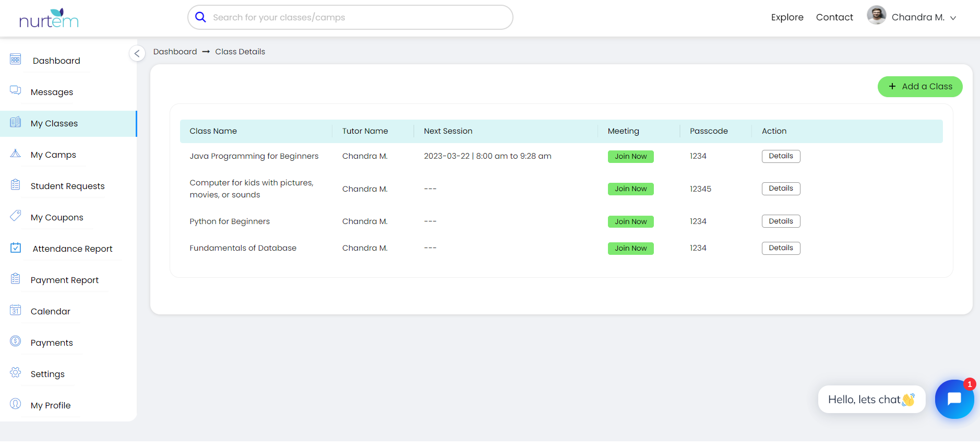Image resolution: width=980 pixels, height=446 pixels.
Task: Open the My Classes menu item
Action: [x=54, y=124]
